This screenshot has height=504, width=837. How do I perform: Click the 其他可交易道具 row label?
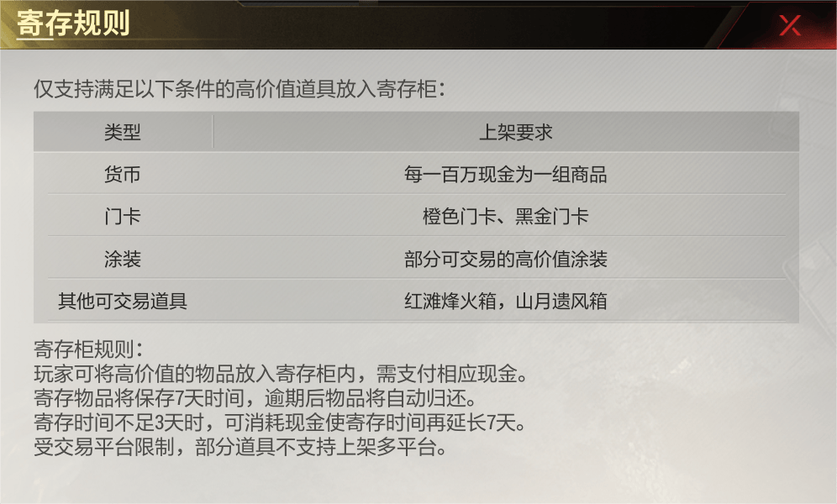tap(124, 302)
